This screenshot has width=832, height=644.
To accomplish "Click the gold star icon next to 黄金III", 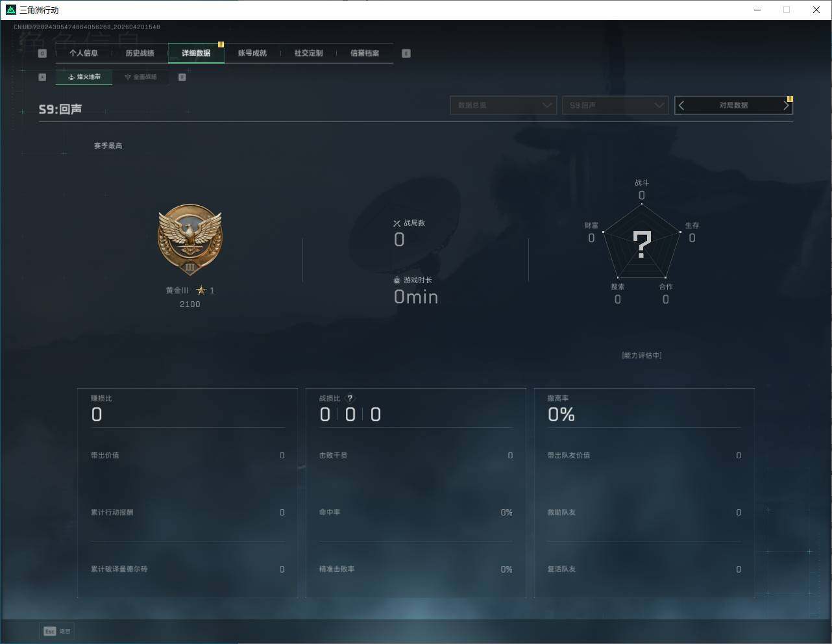I will [x=201, y=290].
